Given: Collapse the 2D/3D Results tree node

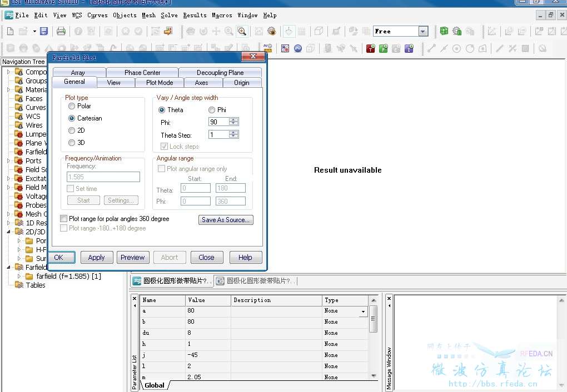Looking at the screenshot, I should 9,232.
